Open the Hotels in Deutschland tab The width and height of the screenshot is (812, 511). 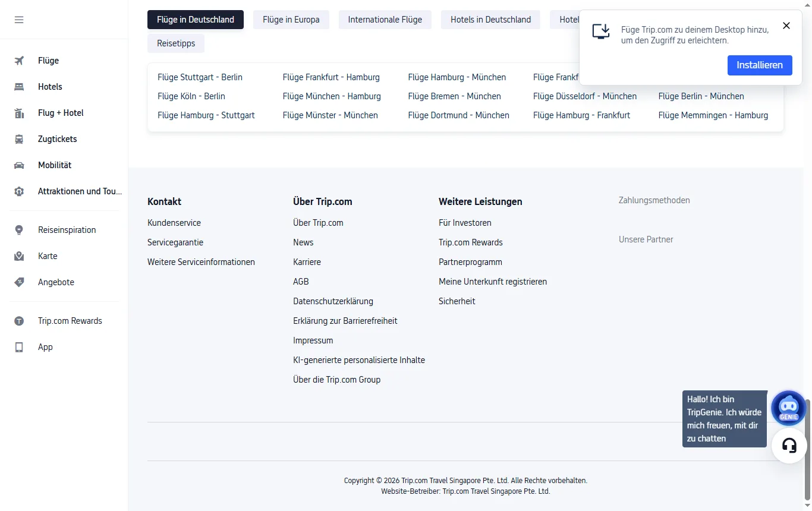(x=490, y=20)
